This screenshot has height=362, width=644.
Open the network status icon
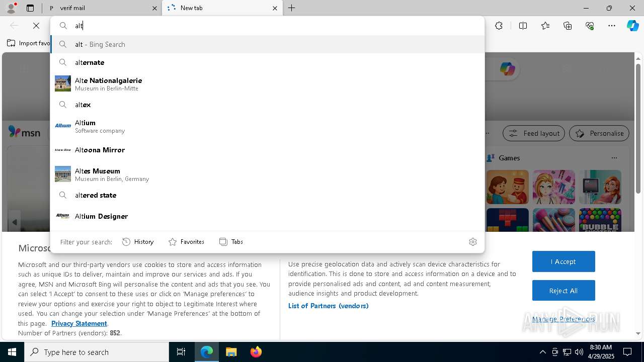click(567, 352)
